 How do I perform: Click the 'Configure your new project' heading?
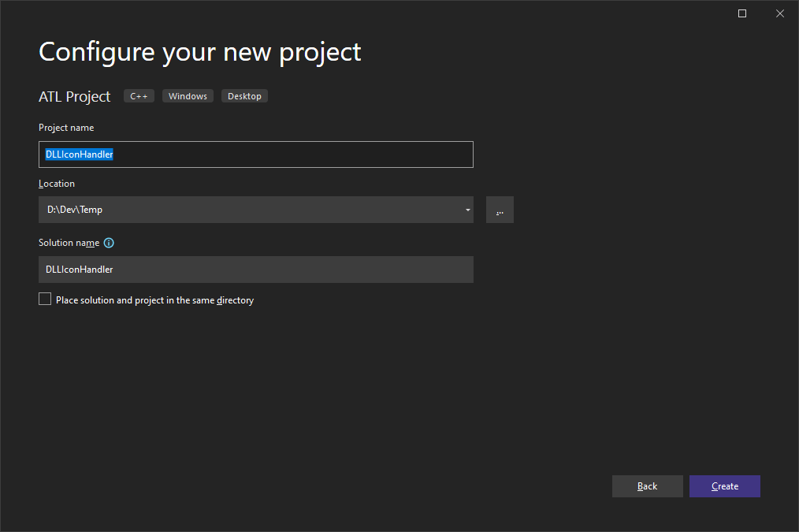click(x=200, y=52)
